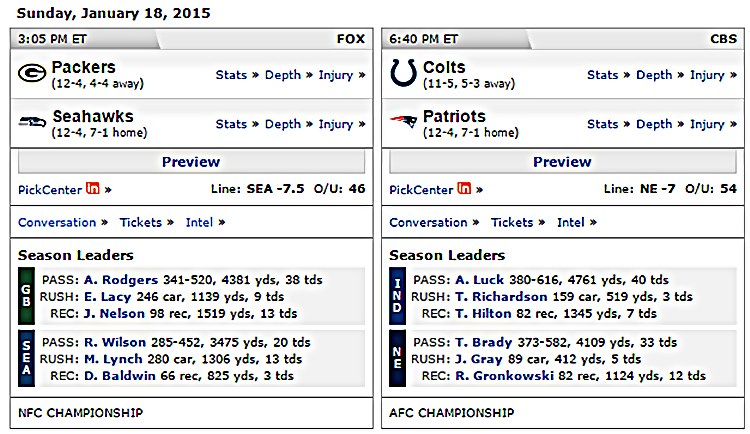Click the Seattle Seahawks logo
Viewport: 750px width, 434px height.
coord(32,123)
